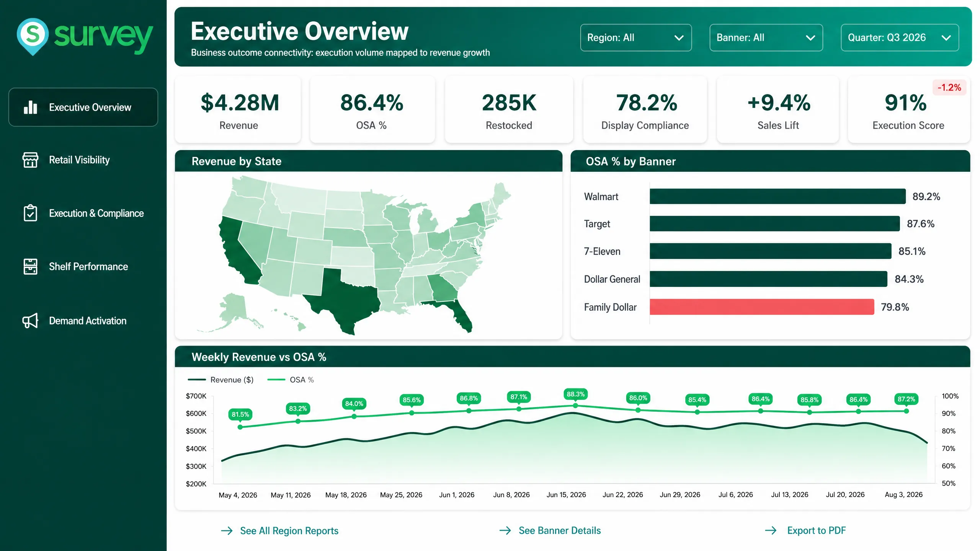The width and height of the screenshot is (980, 551).
Task: Click the $700K y-axis label
Action: point(196,396)
